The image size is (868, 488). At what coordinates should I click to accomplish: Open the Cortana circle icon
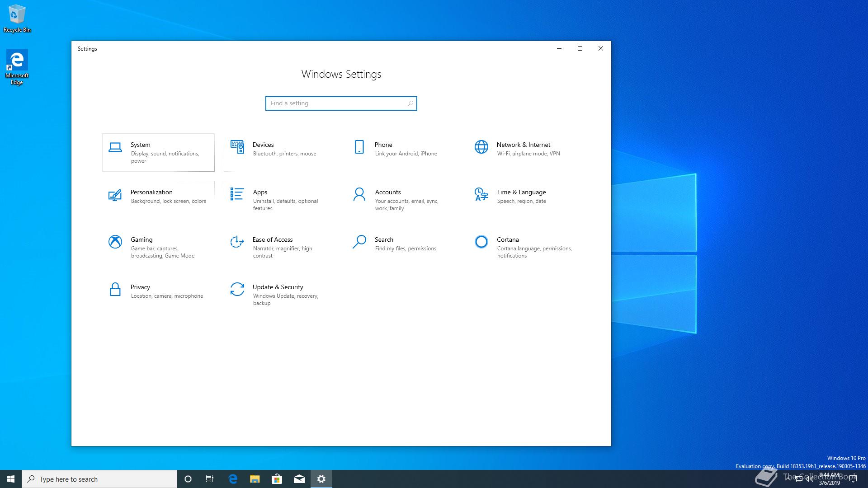pos(481,242)
